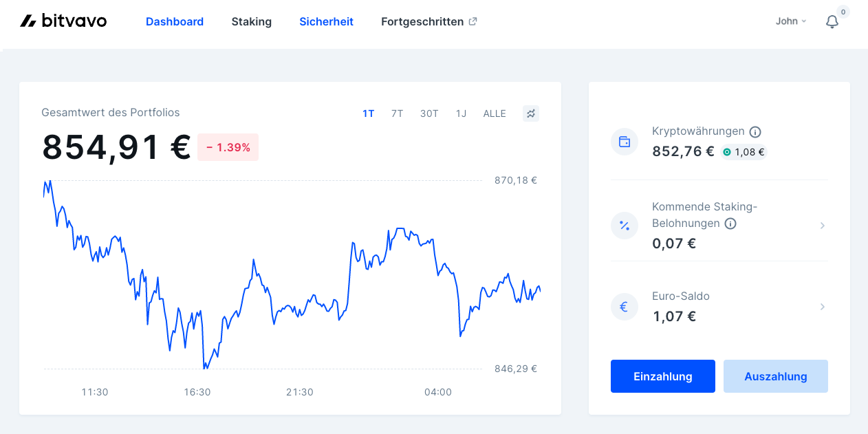Select the 7T time range
The width and height of the screenshot is (868, 434).
pyautogui.click(x=398, y=113)
